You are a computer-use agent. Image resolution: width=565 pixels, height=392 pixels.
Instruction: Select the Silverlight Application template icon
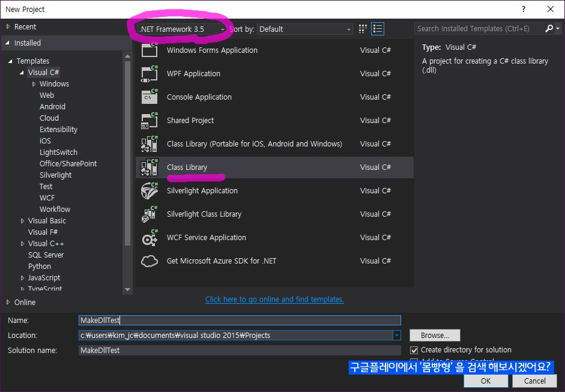(150, 190)
